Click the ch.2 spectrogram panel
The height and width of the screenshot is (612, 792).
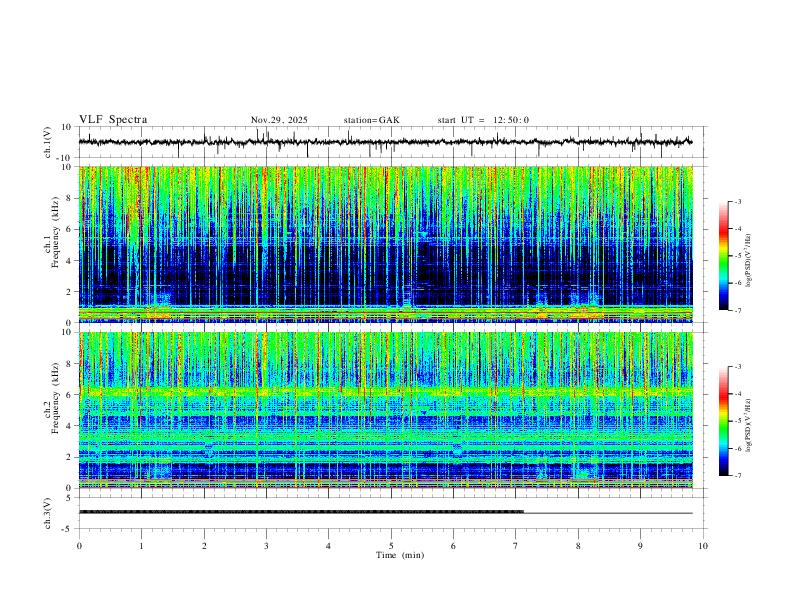point(386,410)
